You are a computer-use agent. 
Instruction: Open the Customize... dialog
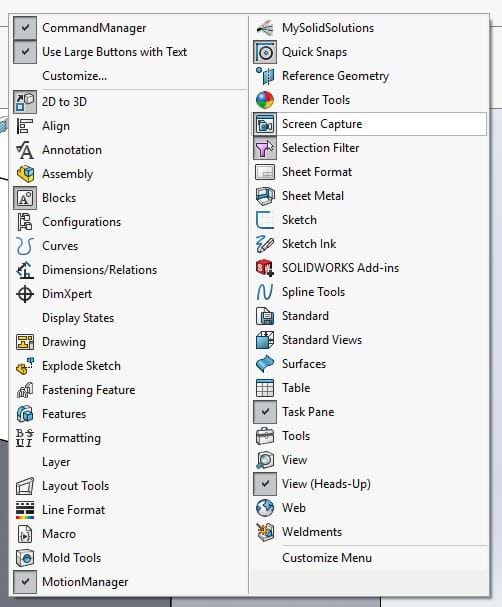74,76
